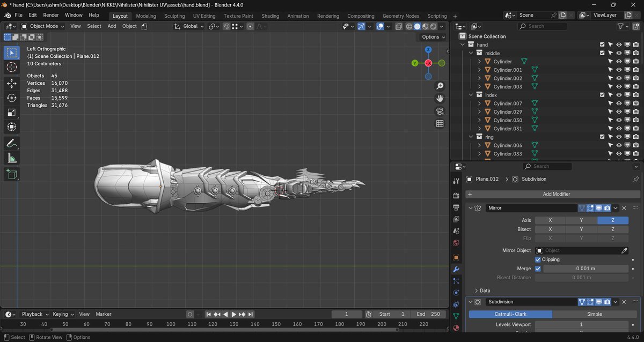Open the Object Data mesh properties tab
The image size is (644, 342).
tap(456, 316)
